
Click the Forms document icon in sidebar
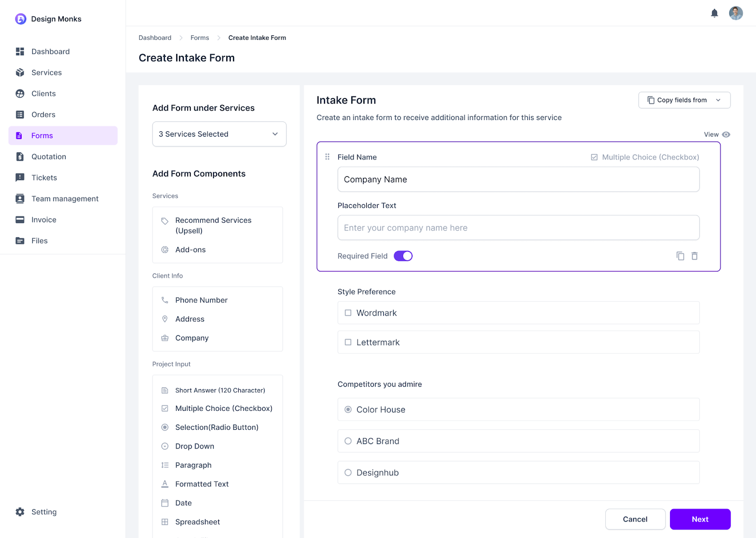pos(19,136)
